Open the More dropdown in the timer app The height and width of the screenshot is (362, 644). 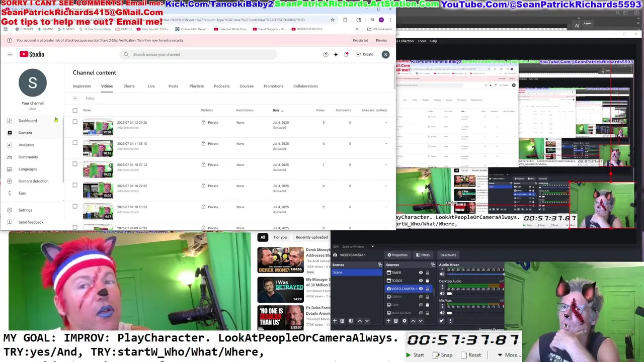pyautogui.click(x=509, y=355)
